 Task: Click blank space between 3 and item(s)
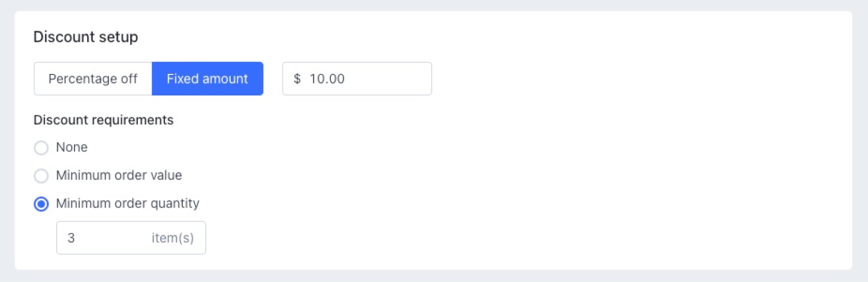[x=112, y=238]
